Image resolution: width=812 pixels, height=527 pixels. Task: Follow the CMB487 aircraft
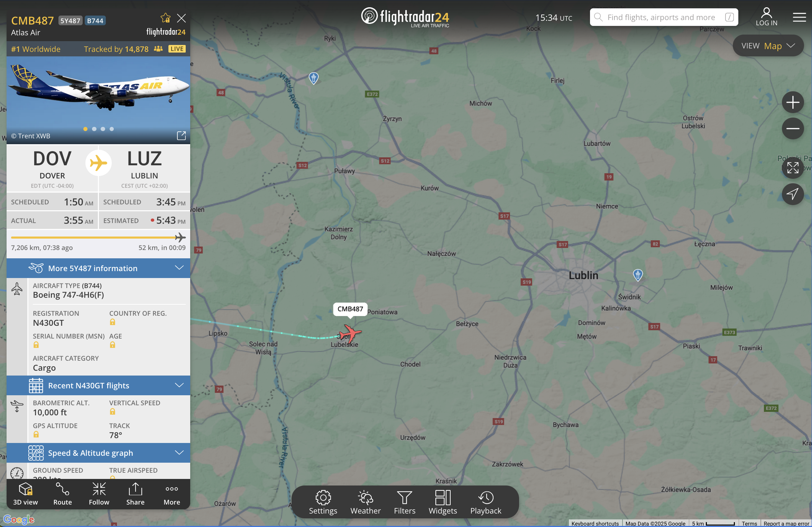99,494
